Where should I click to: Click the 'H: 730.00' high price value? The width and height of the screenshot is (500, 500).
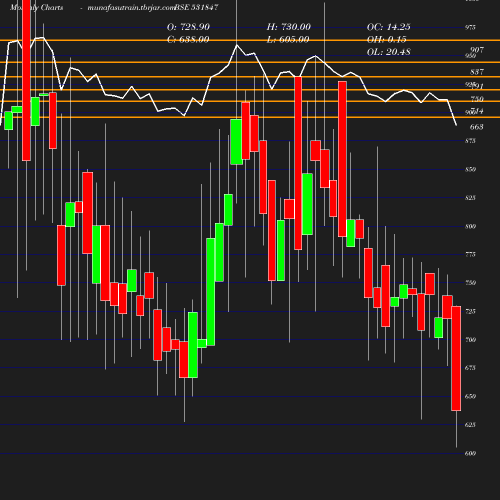coord(289,27)
